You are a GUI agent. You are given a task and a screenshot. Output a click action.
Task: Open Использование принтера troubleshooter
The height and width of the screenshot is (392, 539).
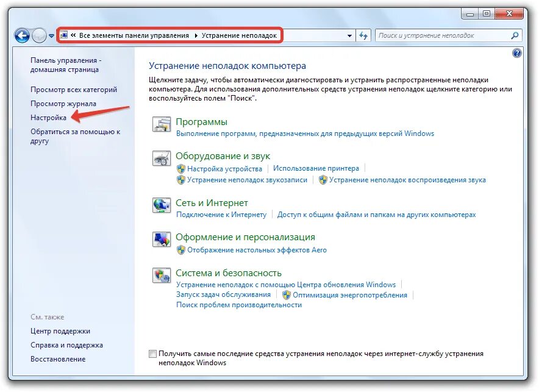coord(316,168)
